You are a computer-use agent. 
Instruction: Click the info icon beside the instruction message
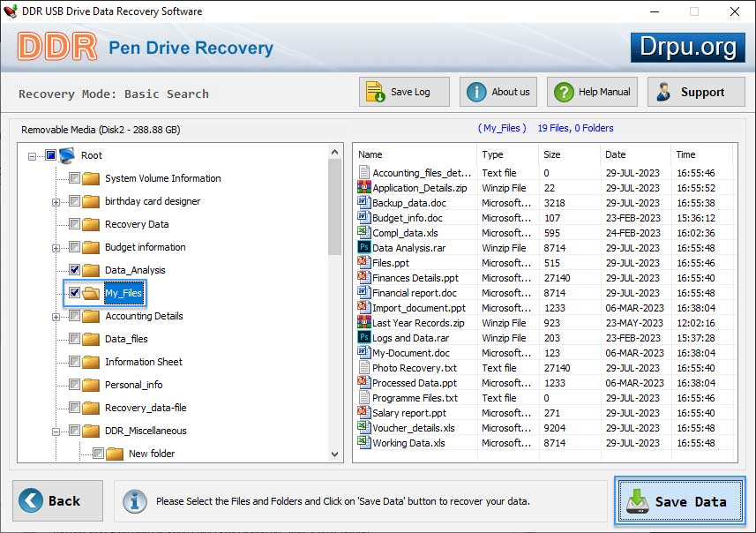pyautogui.click(x=134, y=501)
